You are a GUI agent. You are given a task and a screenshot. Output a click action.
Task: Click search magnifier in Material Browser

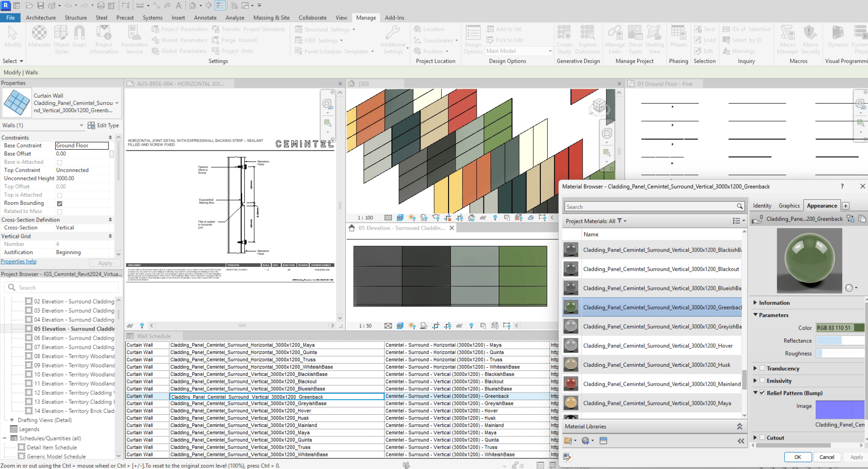(x=739, y=207)
